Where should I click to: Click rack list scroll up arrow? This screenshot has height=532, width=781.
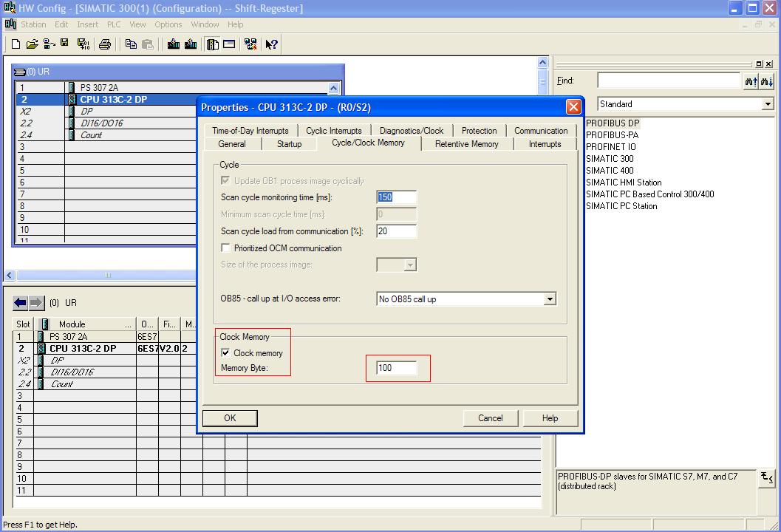point(334,88)
